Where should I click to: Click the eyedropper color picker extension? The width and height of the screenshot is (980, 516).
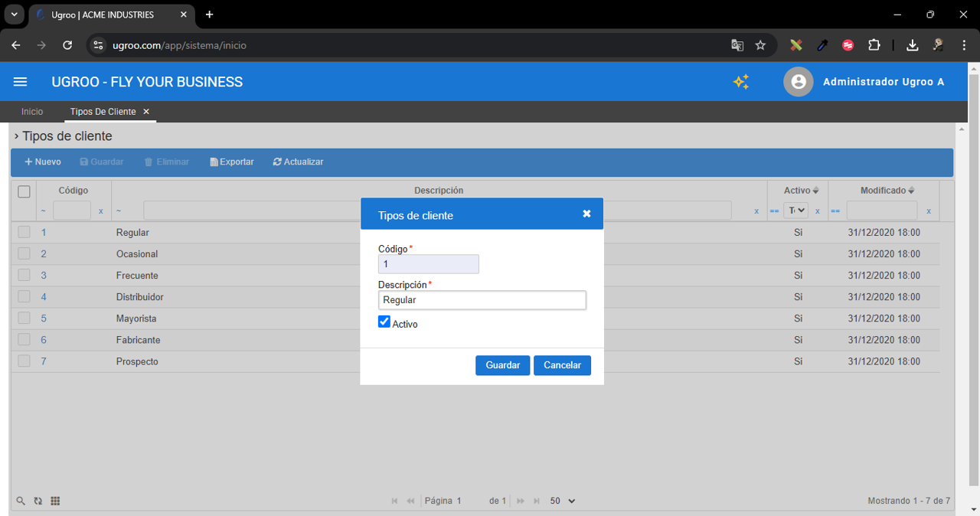pos(822,45)
